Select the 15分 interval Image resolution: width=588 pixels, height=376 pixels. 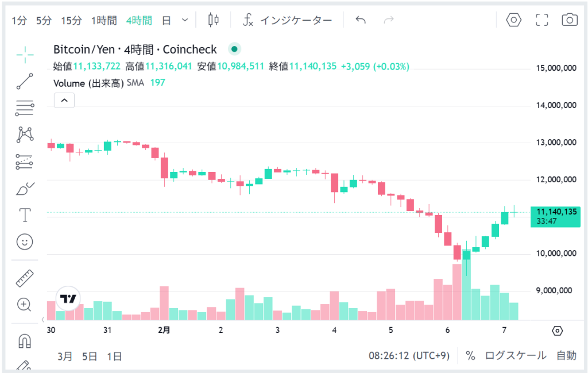coord(72,21)
